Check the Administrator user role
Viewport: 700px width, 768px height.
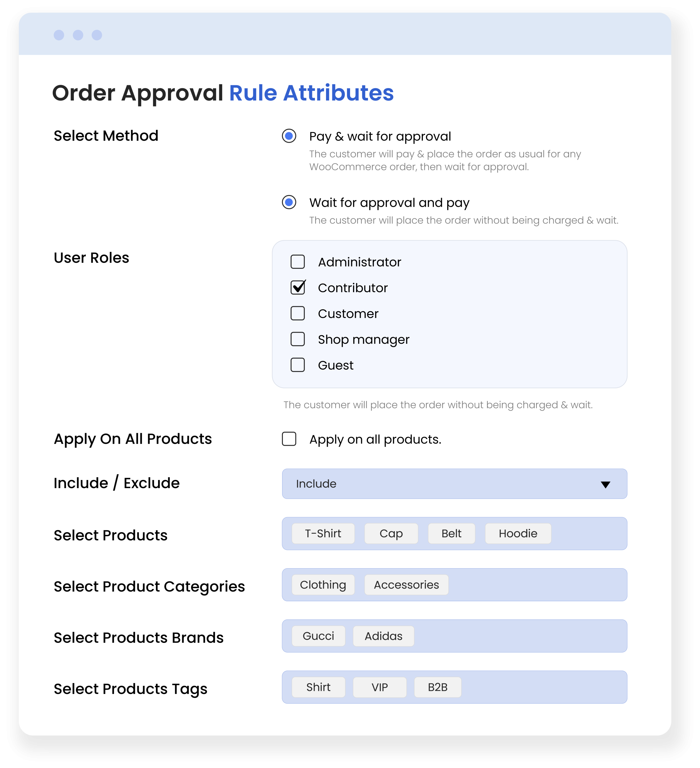click(x=298, y=262)
